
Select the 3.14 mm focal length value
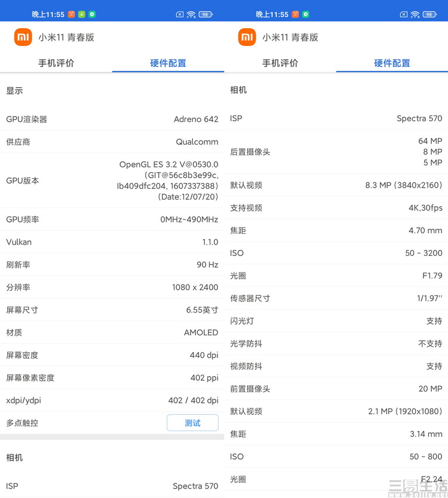[426, 434]
